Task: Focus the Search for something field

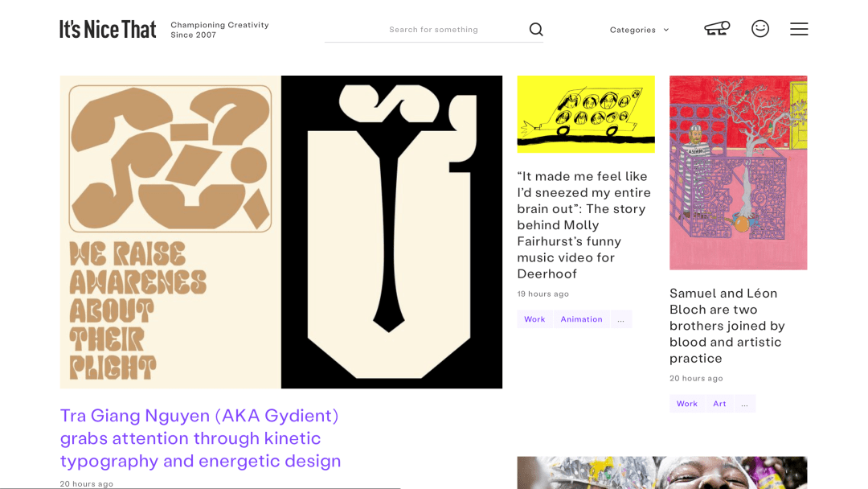Action: pos(433,29)
